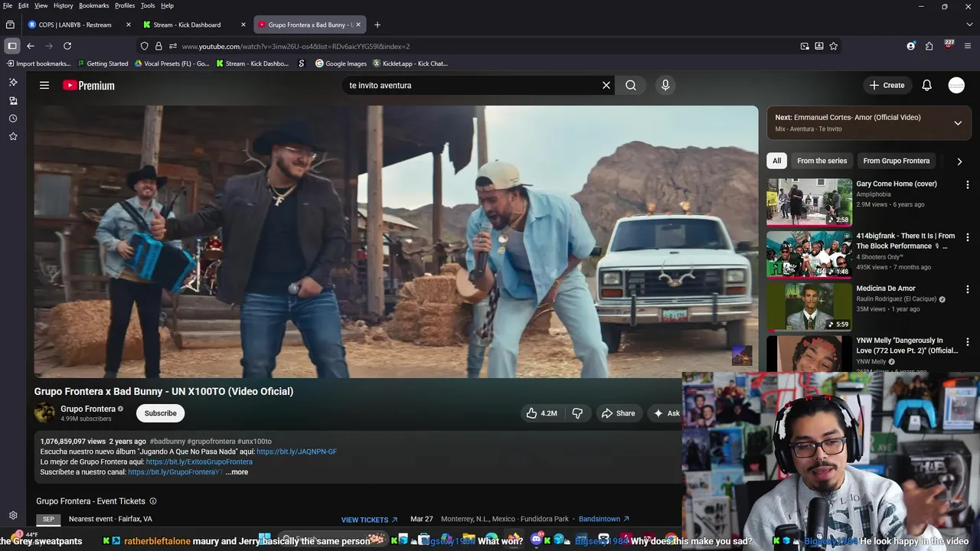Open the YouTube hamburger guide menu
This screenshot has width=980, height=551.
click(44, 85)
